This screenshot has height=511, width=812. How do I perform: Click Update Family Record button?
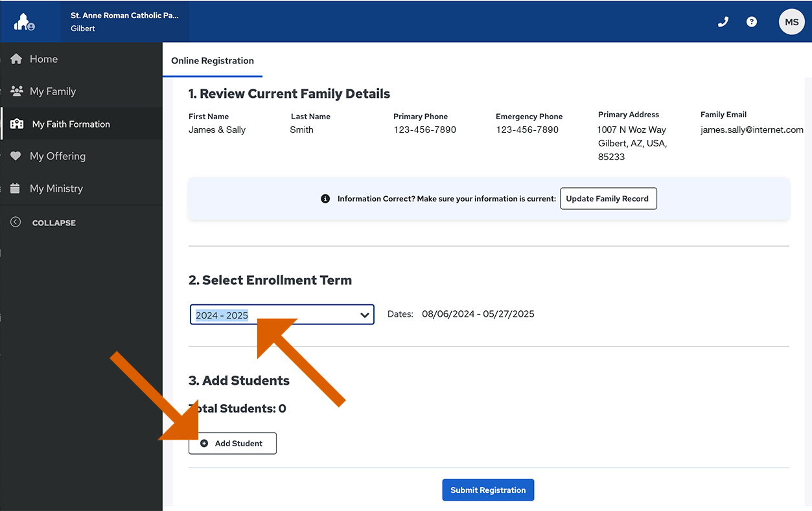click(x=608, y=199)
